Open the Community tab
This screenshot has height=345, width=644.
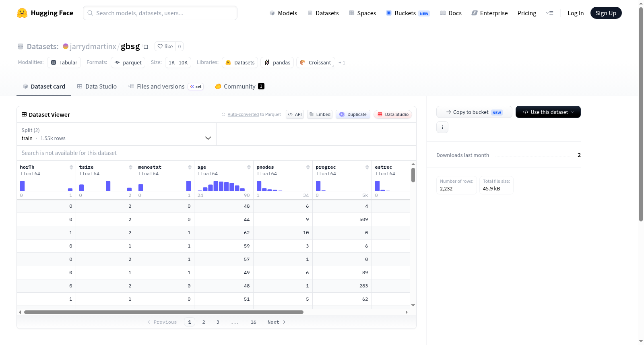(239, 86)
